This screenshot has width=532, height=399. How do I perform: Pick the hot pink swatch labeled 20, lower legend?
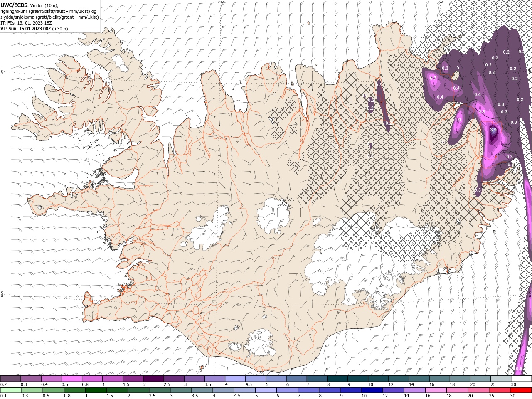click(x=478, y=390)
